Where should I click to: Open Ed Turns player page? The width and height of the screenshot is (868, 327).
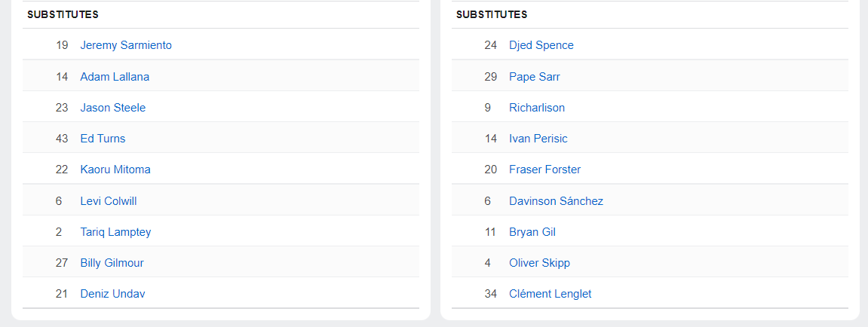103,139
